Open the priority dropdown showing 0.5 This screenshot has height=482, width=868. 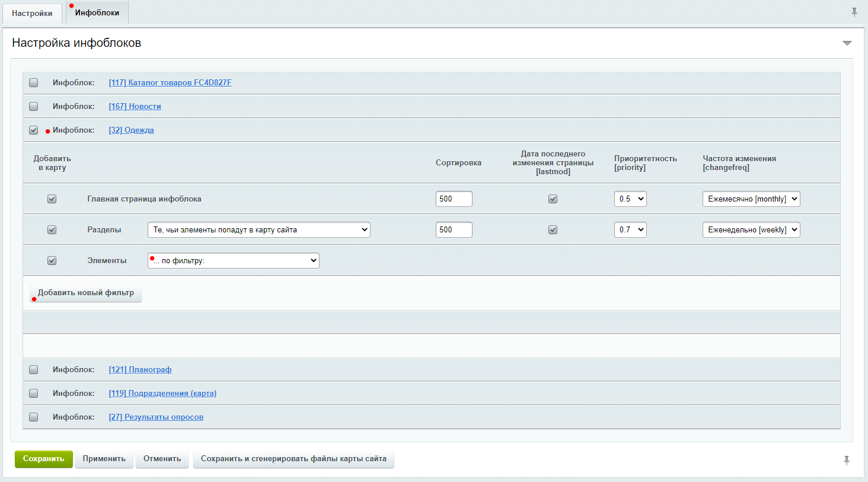630,199
